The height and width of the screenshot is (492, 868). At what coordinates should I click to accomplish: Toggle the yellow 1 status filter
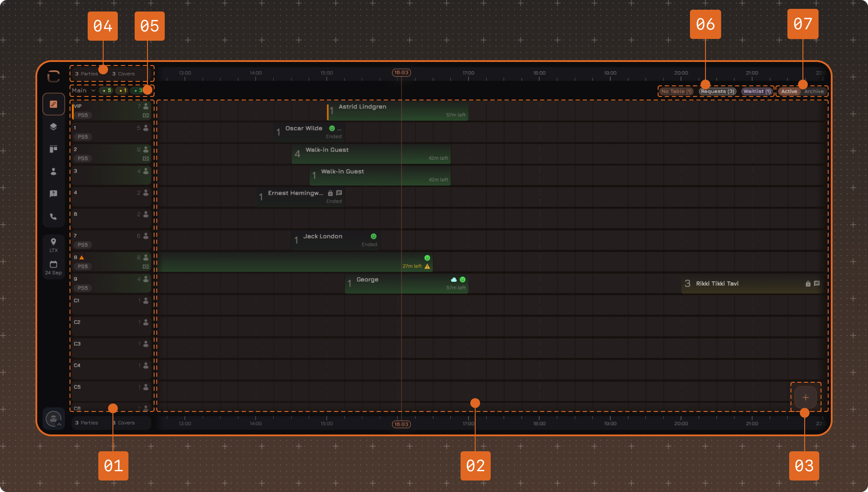(123, 90)
